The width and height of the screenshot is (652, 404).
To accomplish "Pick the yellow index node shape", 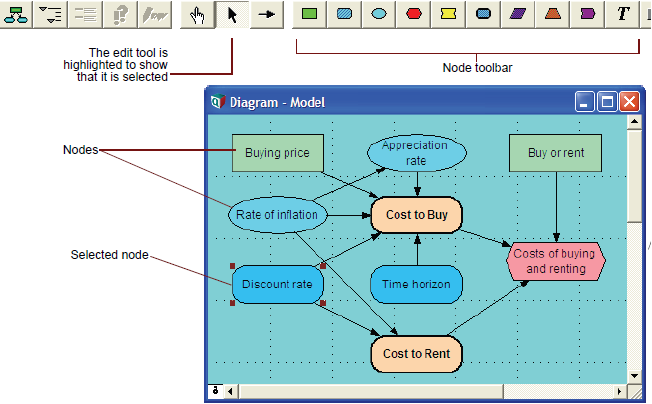I will click(448, 15).
